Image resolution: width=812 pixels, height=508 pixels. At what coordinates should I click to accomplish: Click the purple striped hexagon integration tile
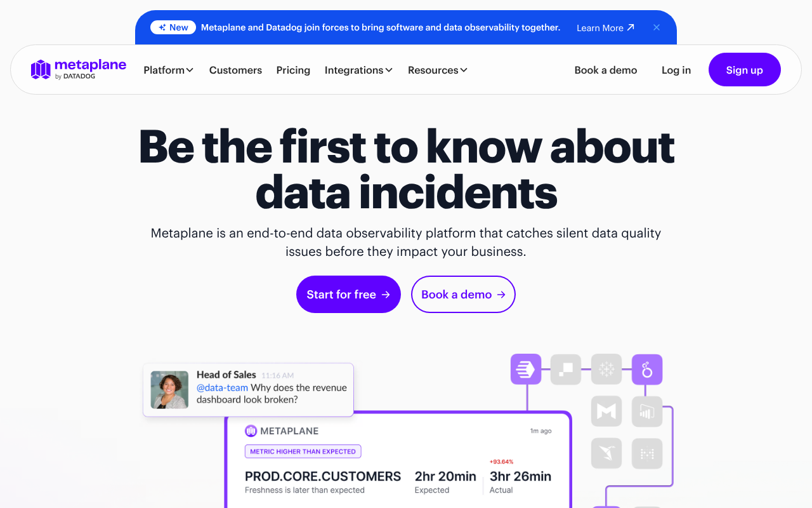point(526,369)
